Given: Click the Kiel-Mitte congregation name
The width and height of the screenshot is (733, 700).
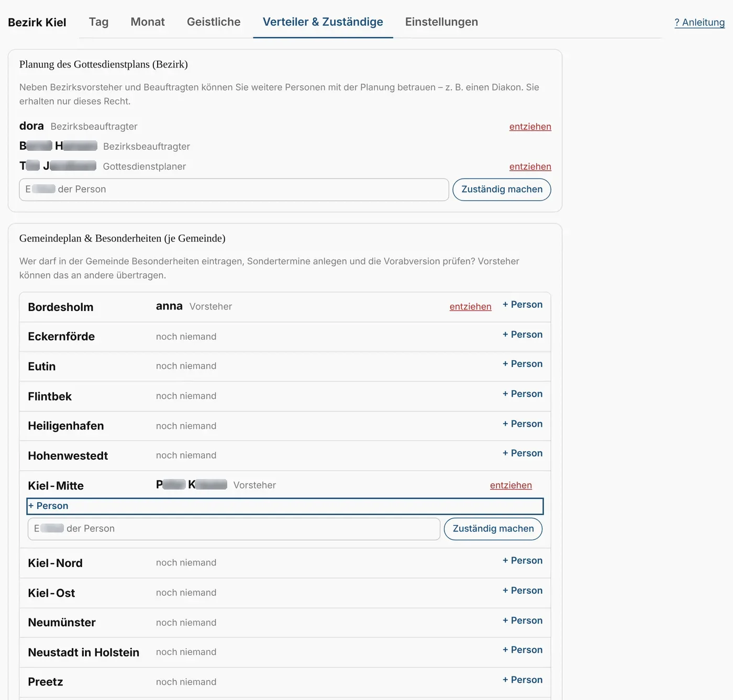Looking at the screenshot, I should (x=56, y=486).
